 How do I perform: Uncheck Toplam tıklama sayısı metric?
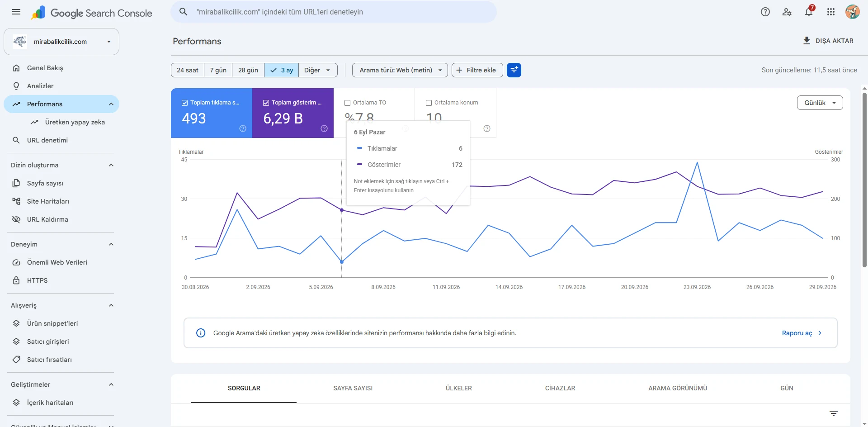pyautogui.click(x=184, y=103)
